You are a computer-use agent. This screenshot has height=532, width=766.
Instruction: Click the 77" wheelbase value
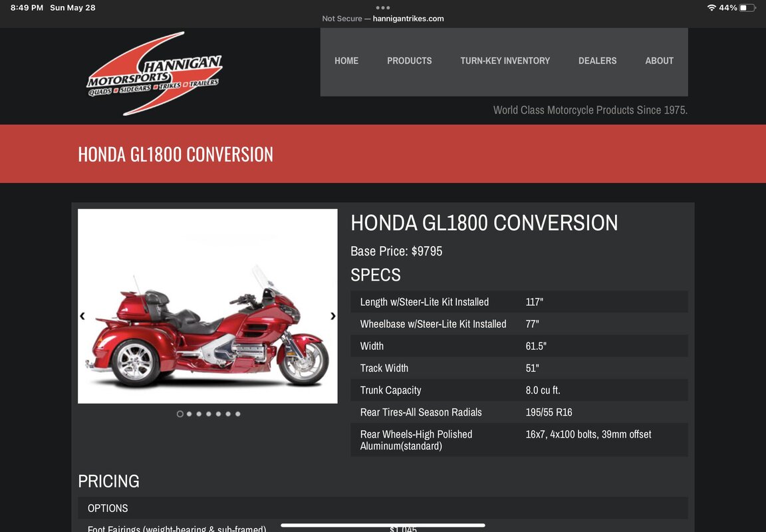point(533,324)
